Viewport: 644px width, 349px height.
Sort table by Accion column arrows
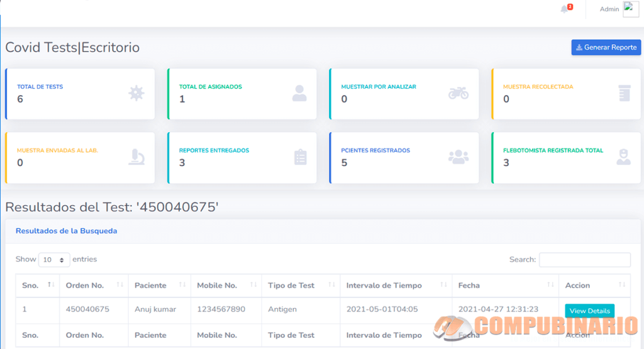point(622,284)
